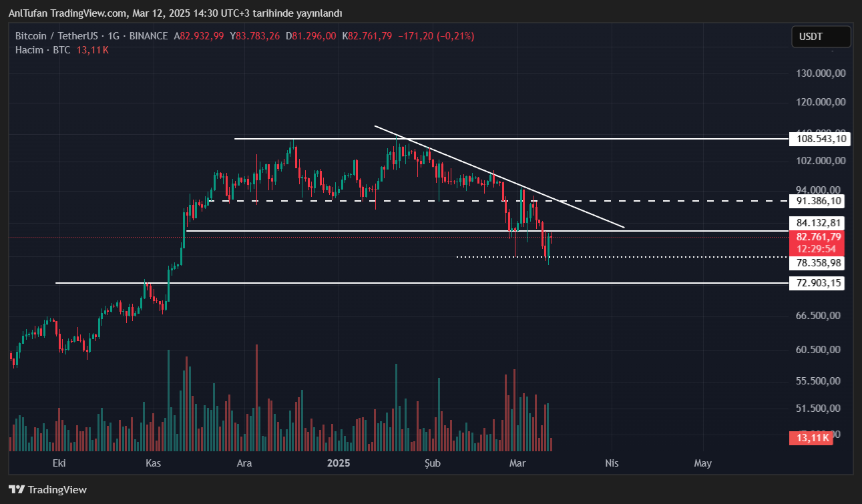Click the 108.543,10 price level label
862x504 pixels.
(818, 139)
